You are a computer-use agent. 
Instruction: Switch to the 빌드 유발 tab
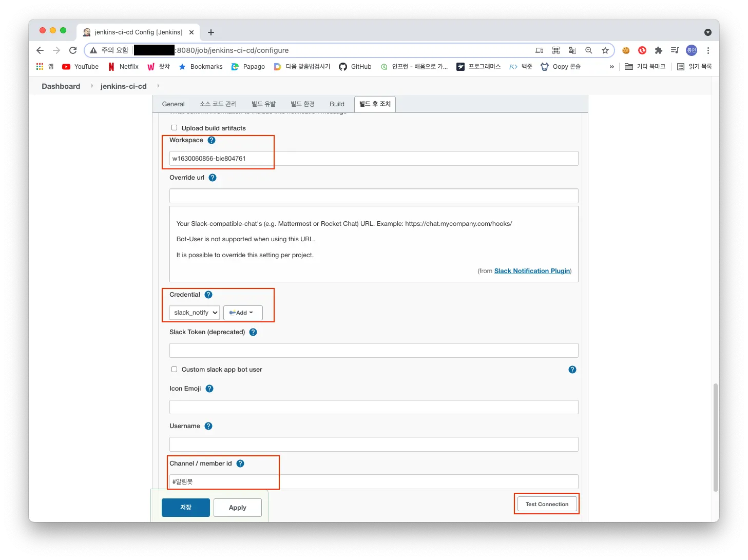tap(263, 104)
